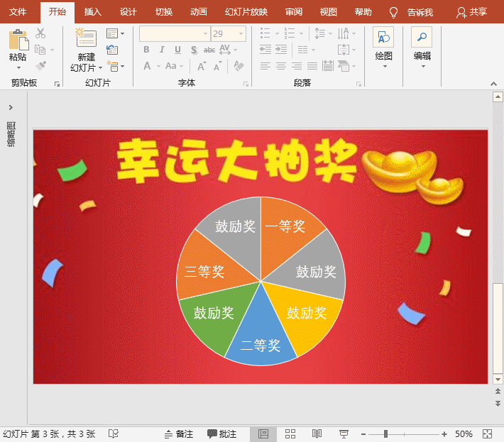The height and width of the screenshot is (442, 504).
Task: Click the Reset slide icon
Action: (x=112, y=50)
